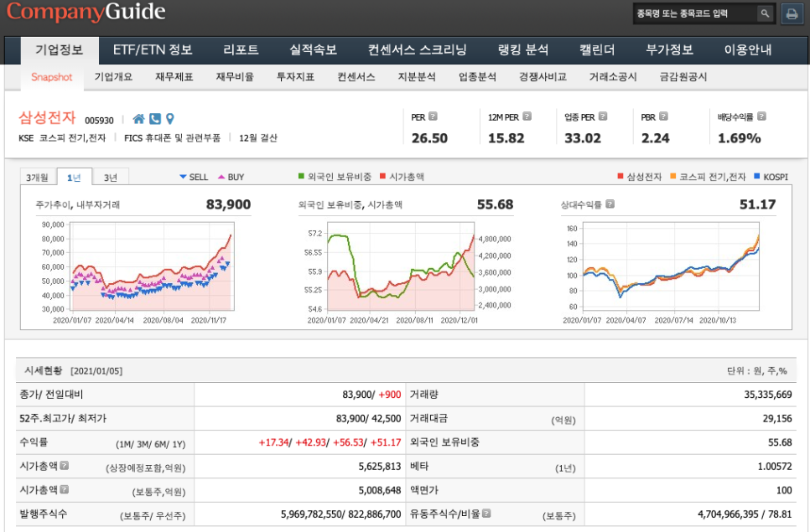Click the 주가추이 price trend chart
The width and height of the screenshot is (810, 532).
[153, 266]
